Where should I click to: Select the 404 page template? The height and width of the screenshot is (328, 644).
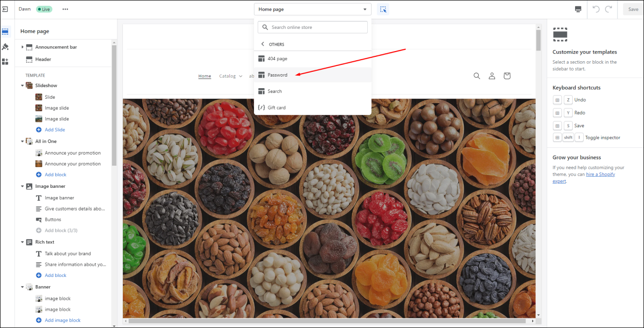click(x=312, y=59)
